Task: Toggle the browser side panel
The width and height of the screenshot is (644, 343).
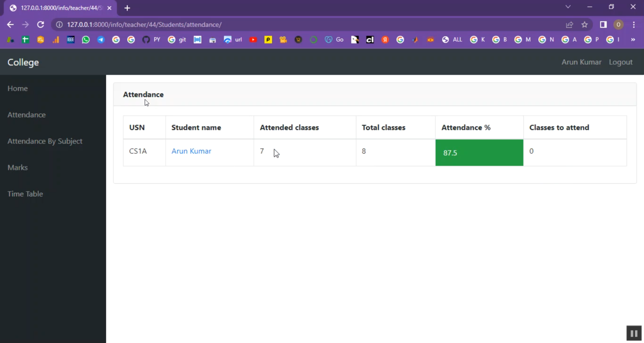Action: (x=603, y=25)
